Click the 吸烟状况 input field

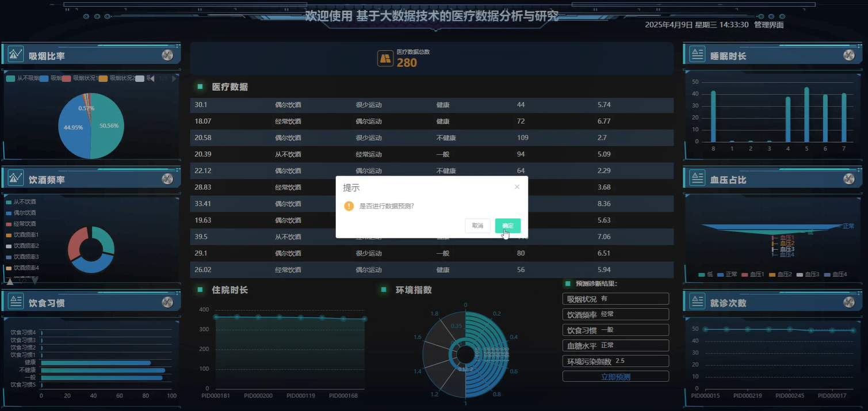(x=615, y=299)
